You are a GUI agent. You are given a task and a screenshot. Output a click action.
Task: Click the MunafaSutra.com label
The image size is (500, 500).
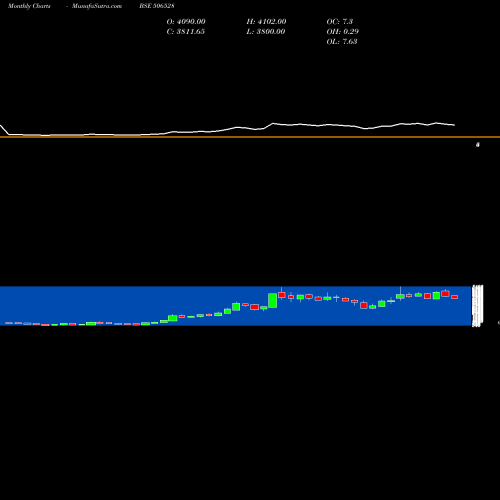(97, 6)
